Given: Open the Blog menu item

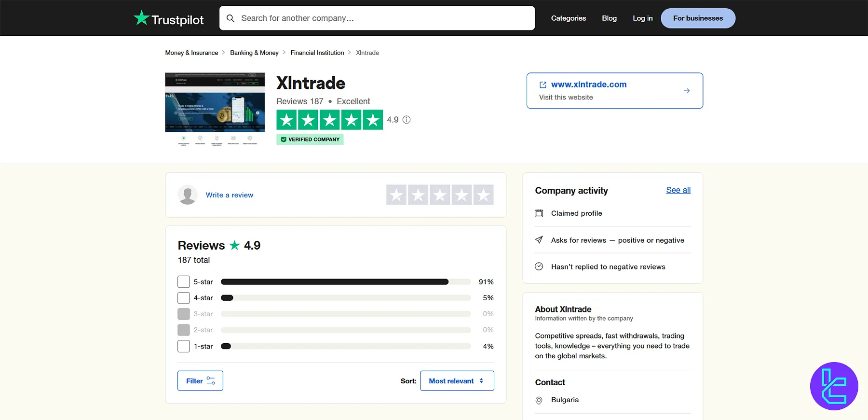Looking at the screenshot, I should tap(609, 18).
